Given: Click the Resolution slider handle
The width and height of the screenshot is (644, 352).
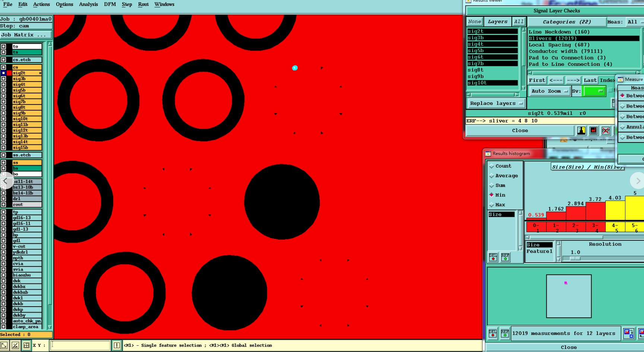Looking at the screenshot, I should tap(575, 258).
